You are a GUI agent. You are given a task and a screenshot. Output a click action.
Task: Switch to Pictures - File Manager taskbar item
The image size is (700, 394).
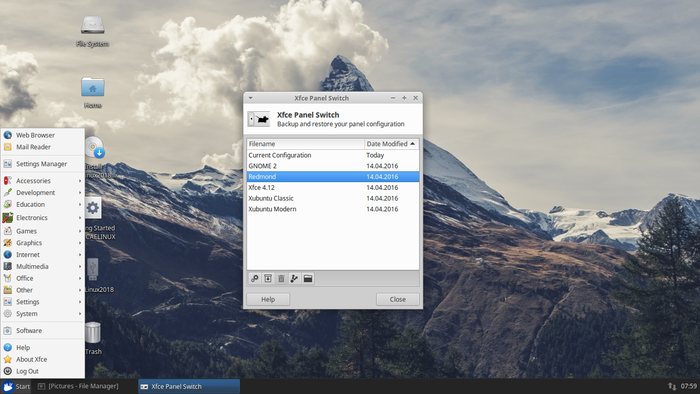click(x=79, y=386)
